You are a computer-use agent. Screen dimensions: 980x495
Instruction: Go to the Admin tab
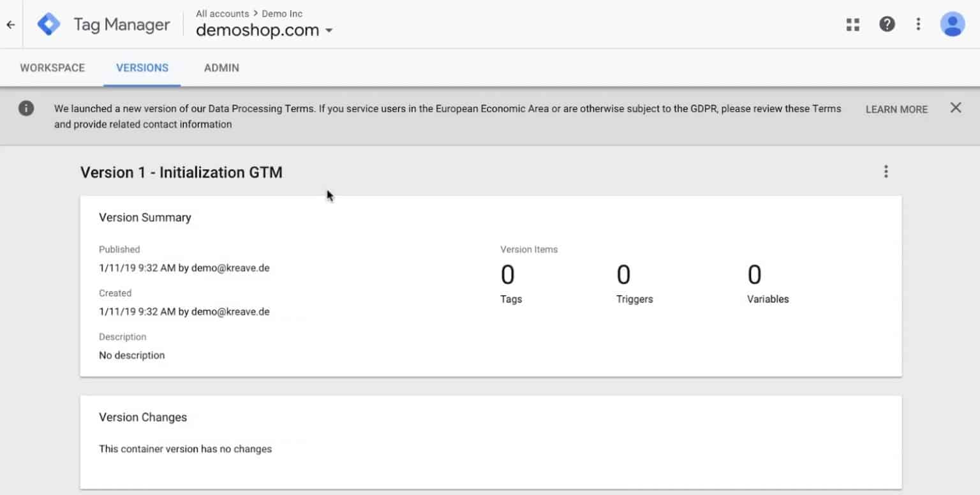221,68
